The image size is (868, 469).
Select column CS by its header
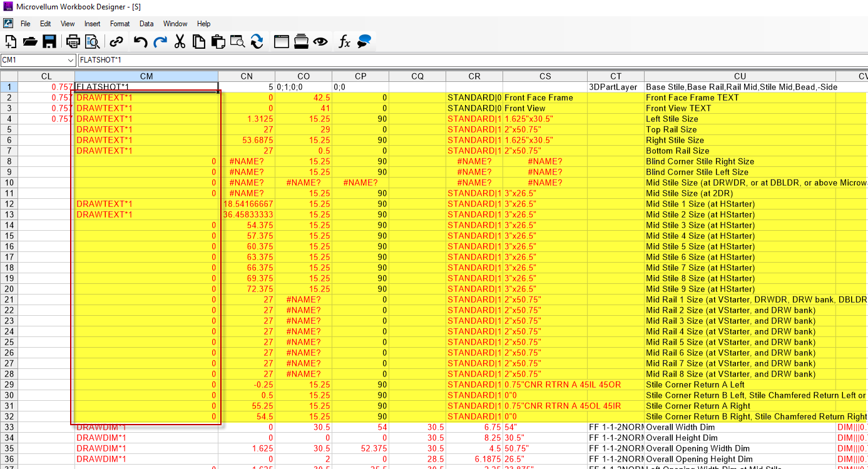[545, 76]
